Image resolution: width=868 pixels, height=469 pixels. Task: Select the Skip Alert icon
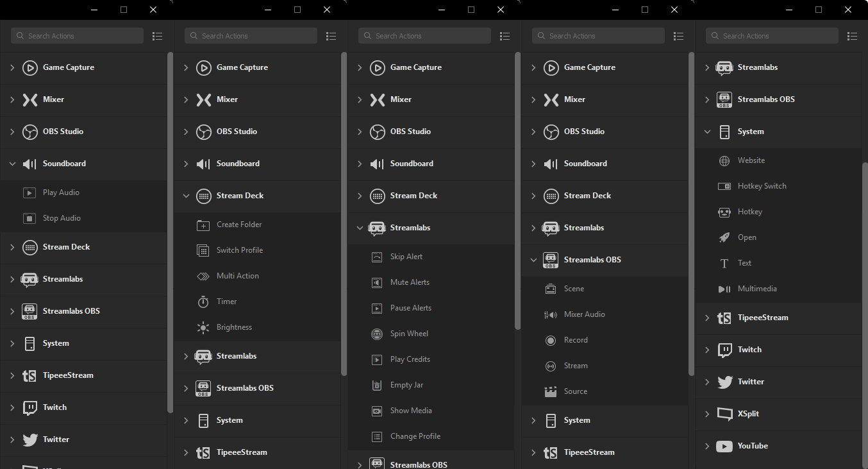click(377, 257)
